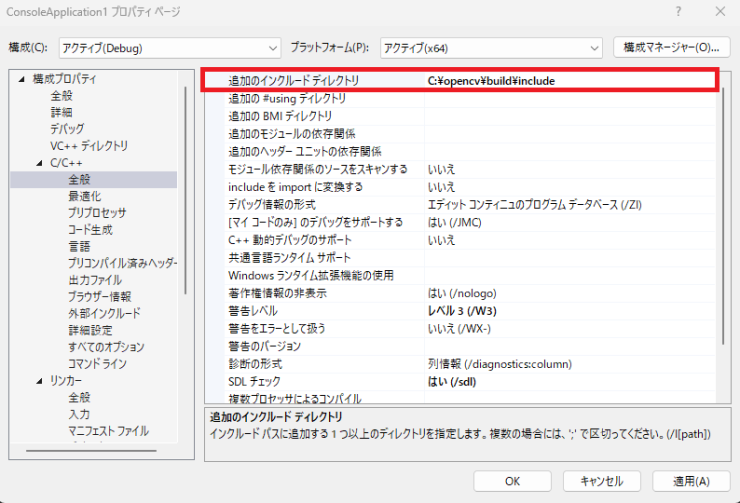The image size is (740, 503).
Task: Open コード生成 settings page
Action: click(x=90, y=230)
